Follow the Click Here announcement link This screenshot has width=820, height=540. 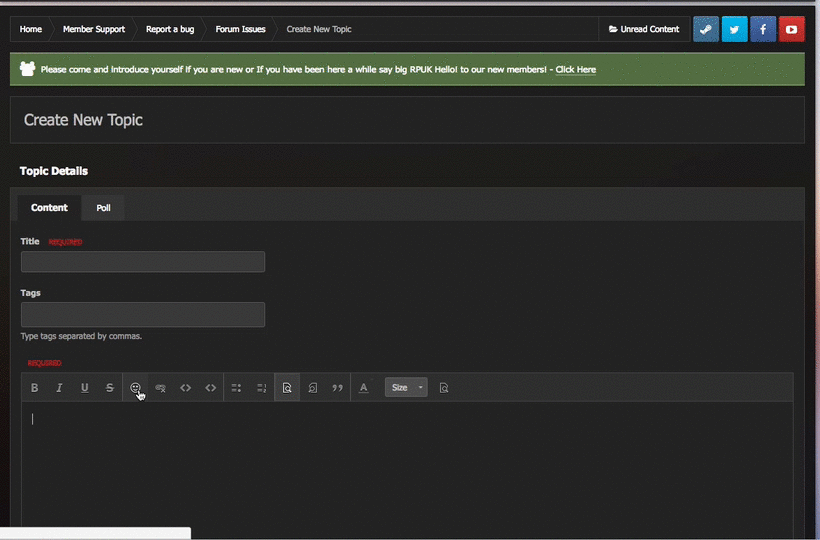575,70
